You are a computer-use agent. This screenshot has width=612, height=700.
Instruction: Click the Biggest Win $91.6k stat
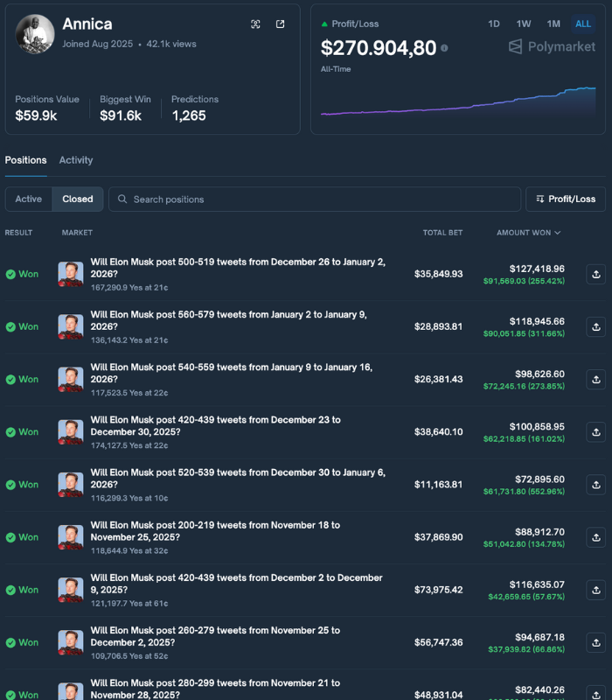pyautogui.click(x=125, y=108)
